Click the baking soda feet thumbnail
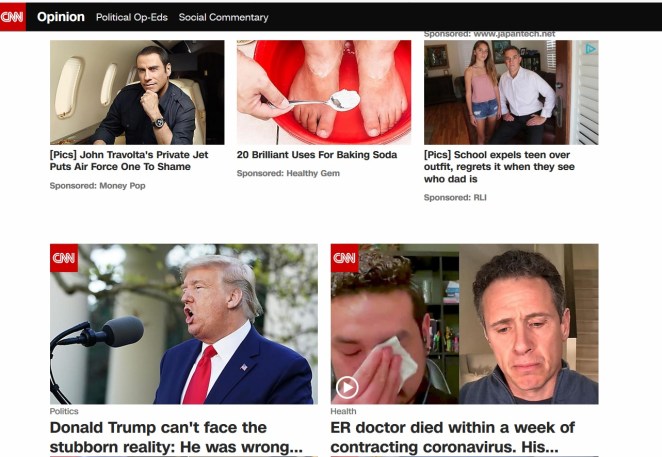Viewport: 662px width, 457px height. point(324,92)
